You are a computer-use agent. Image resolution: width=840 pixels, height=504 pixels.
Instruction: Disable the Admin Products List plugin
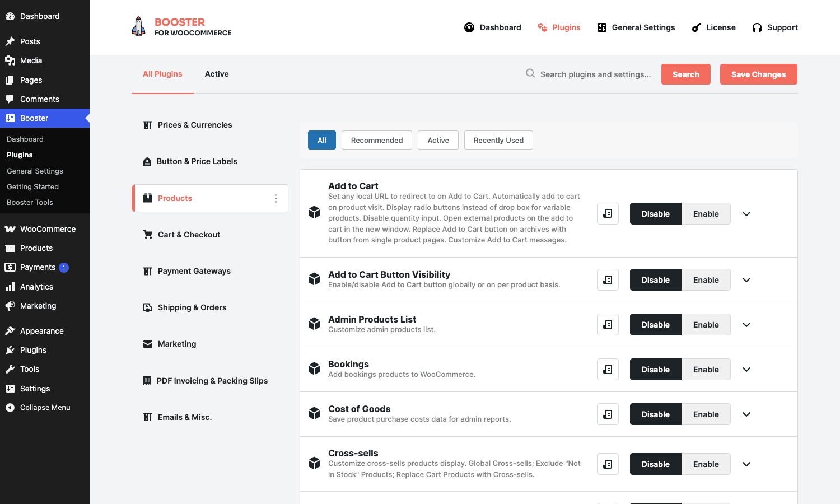pyautogui.click(x=656, y=324)
